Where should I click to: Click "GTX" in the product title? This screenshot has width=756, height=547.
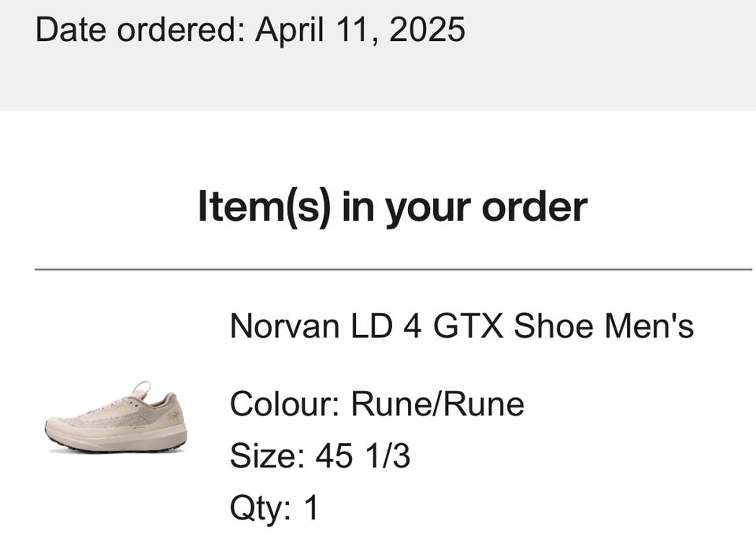(x=467, y=326)
